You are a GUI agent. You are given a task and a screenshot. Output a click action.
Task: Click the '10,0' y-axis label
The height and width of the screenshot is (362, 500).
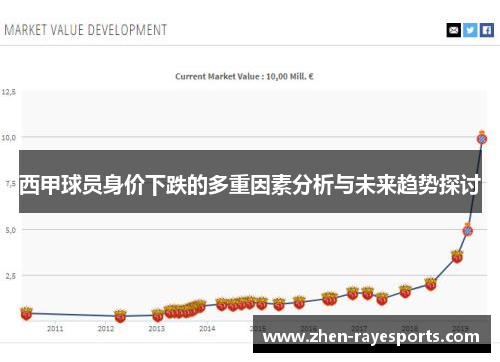pos(9,137)
